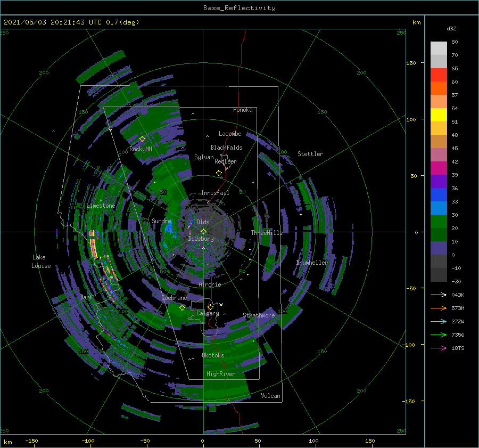Select the 60 dBZ orange color swatch
This screenshot has width=479, height=448.
(x=439, y=88)
